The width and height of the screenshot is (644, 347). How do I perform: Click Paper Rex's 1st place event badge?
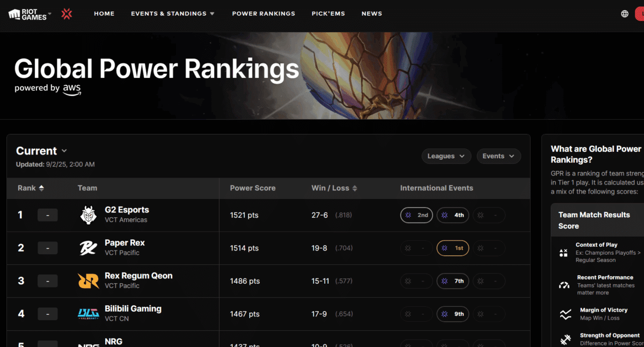click(x=452, y=248)
